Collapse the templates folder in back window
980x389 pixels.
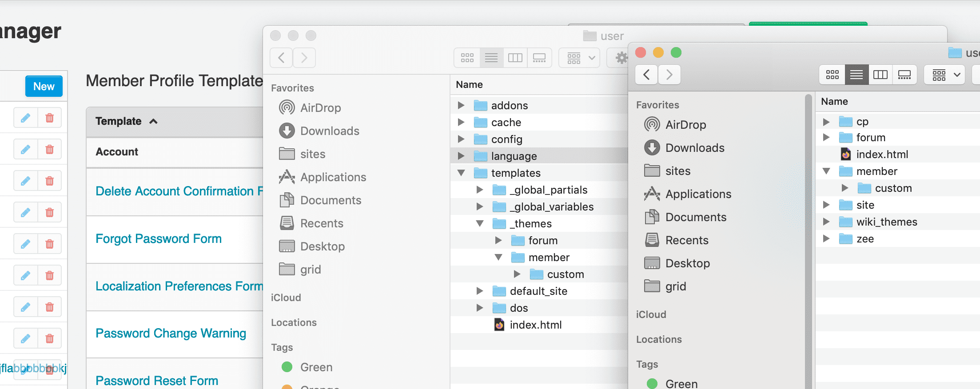pyautogui.click(x=461, y=173)
